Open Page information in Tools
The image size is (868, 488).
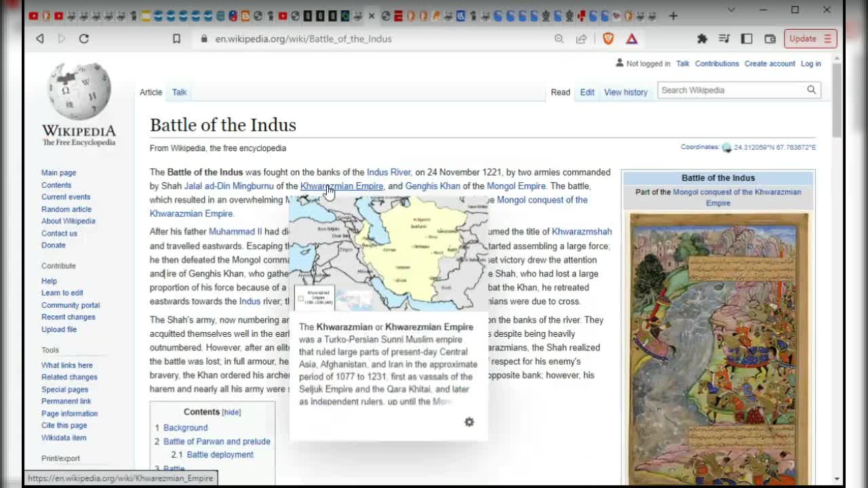tap(69, 413)
